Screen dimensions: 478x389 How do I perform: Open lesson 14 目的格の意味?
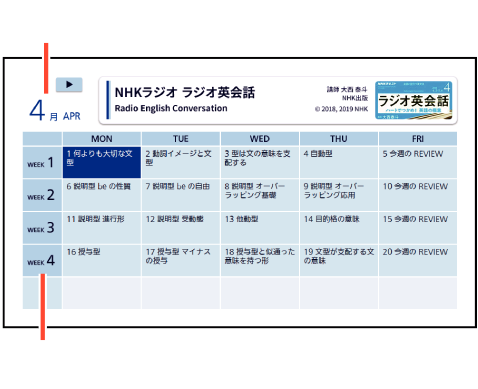pyautogui.click(x=339, y=228)
